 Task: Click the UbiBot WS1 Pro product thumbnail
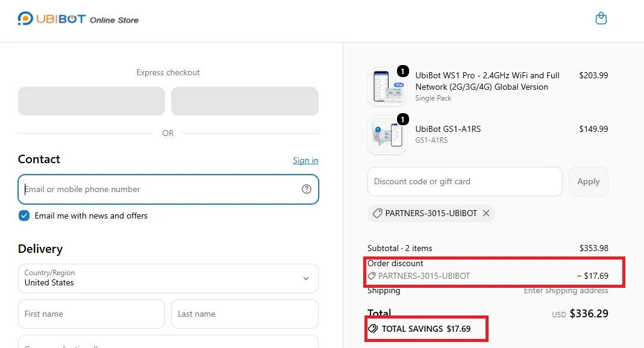click(x=387, y=87)
